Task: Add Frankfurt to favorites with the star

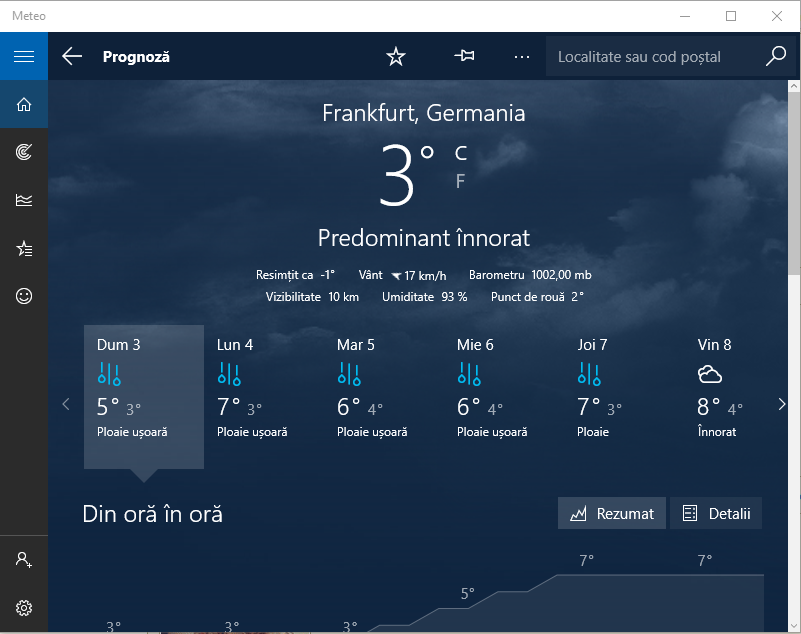Action: pos(396,56)
